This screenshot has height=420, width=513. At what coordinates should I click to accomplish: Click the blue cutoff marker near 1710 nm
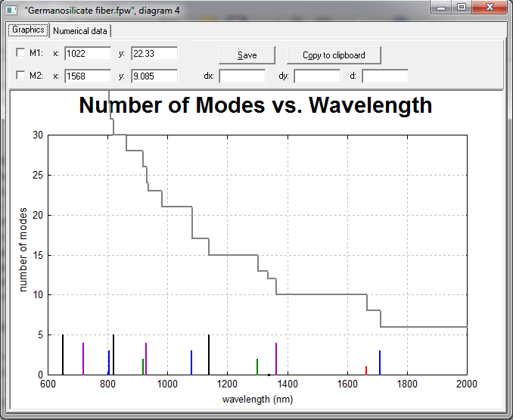380,362
